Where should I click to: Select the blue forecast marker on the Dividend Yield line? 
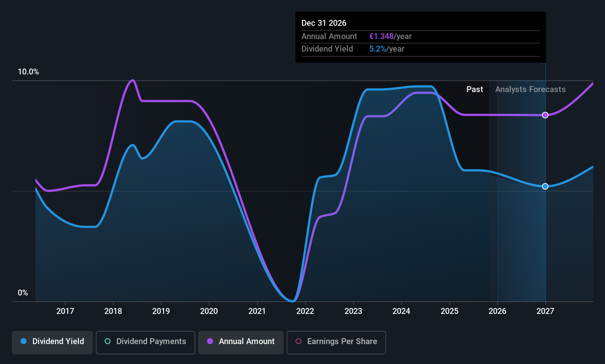click(x=545, y=186)
